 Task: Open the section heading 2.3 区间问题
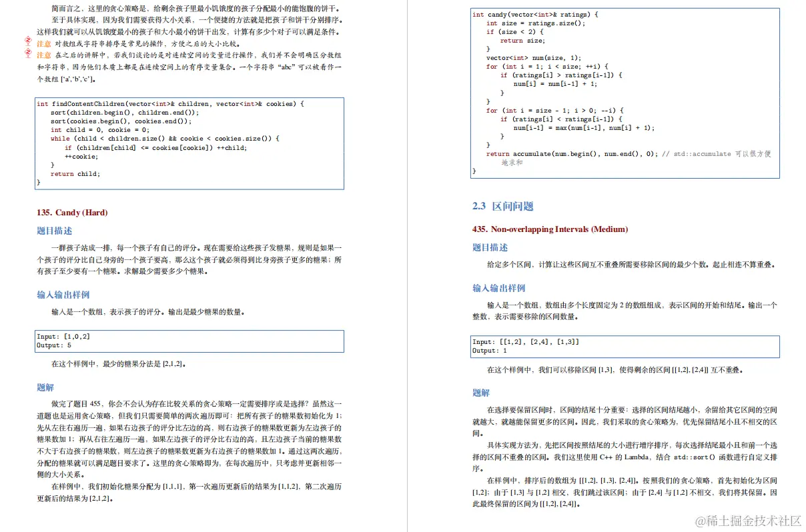(502, 206)
